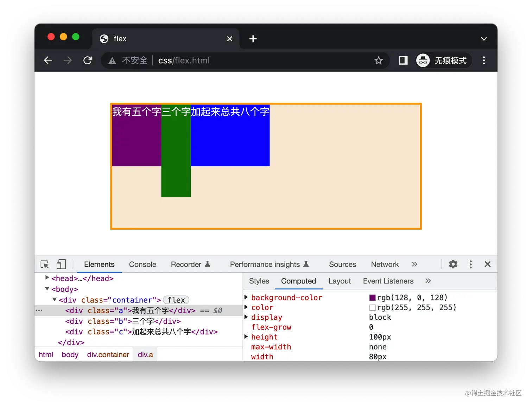Click the white color swatch
The image size is (532, 407).
click(x=372, y=307)
